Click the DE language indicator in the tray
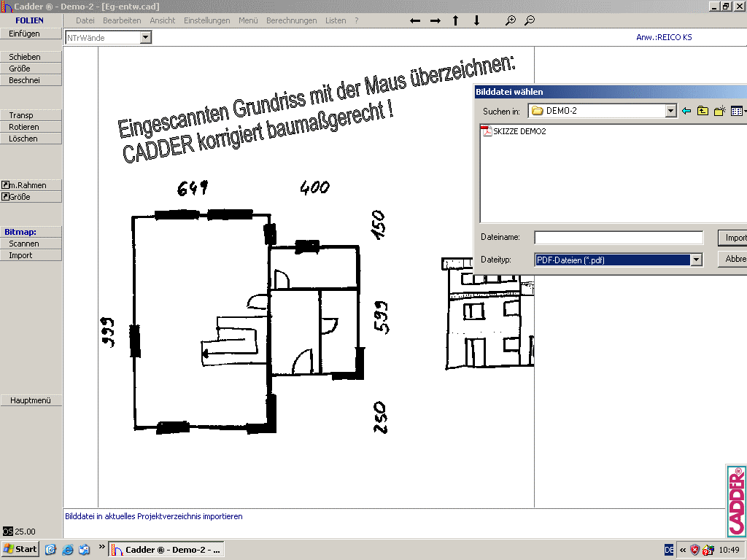The image size is (747, 560). [x=669, y=550]
